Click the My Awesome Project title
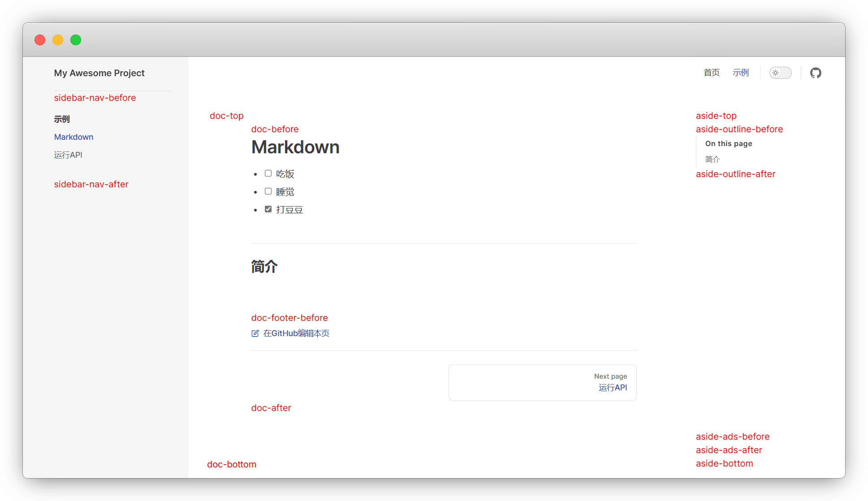Image resolution: width=868 pixels, height=501 pixels. 99,73
